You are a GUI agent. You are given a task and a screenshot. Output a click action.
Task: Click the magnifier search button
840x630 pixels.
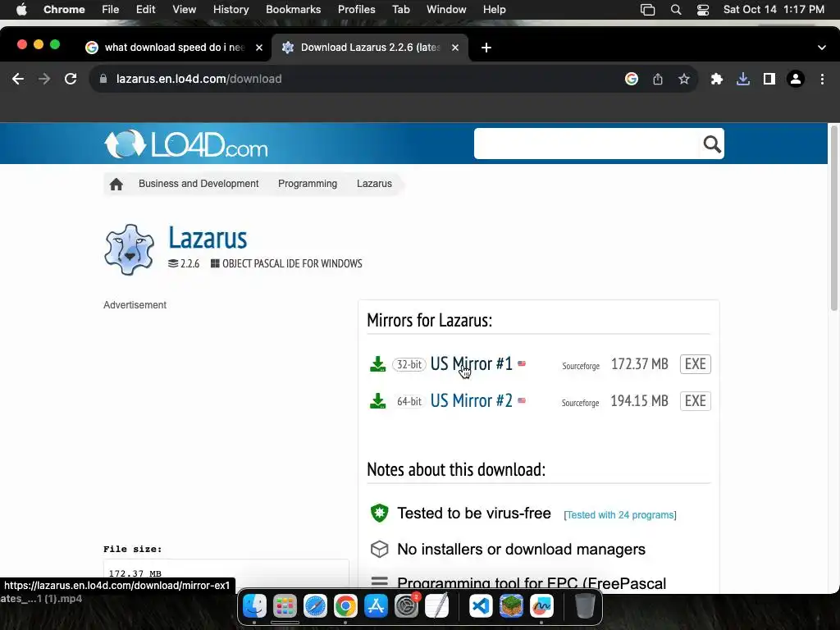click(712, 144)
